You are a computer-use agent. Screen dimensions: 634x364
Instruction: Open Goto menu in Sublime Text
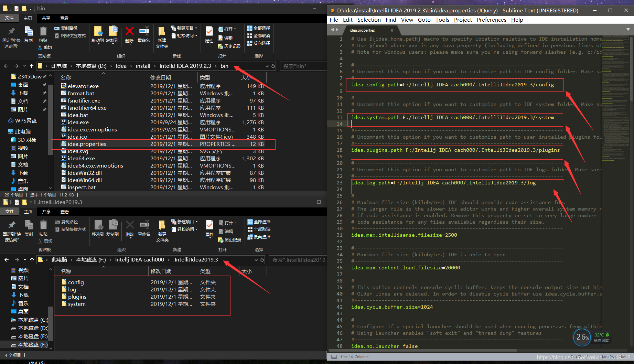pos(424,20)
